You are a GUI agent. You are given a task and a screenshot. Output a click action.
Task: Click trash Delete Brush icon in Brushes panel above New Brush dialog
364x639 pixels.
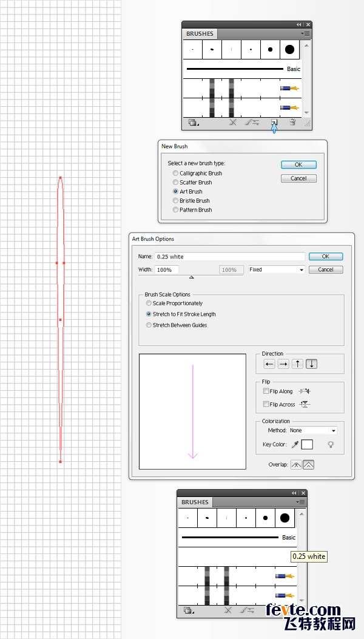pos(292,122)
